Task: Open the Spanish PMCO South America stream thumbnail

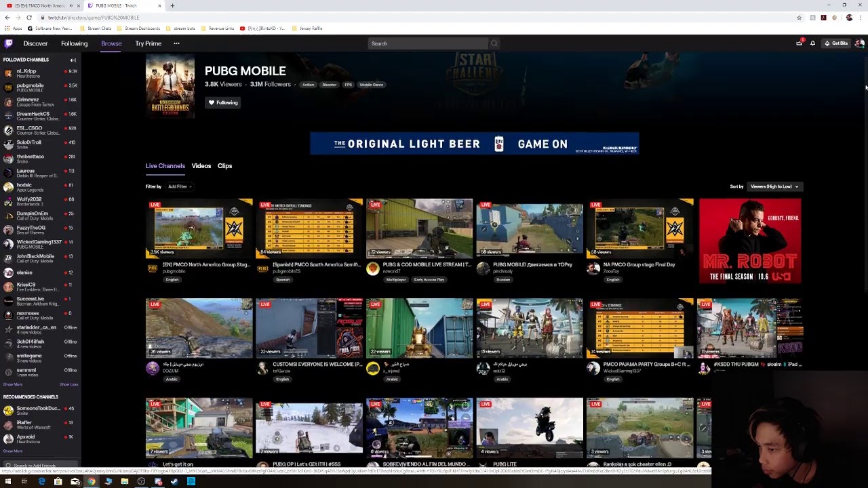Action: point(309,228)
